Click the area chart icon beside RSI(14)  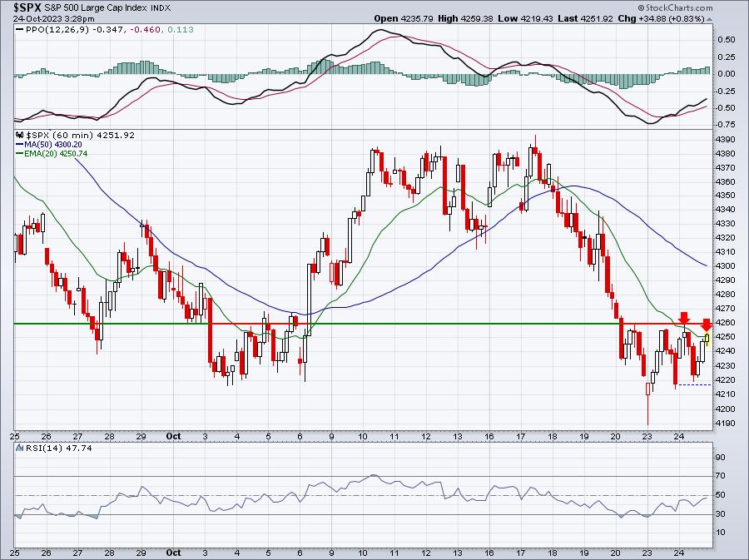tap(20, 448)
